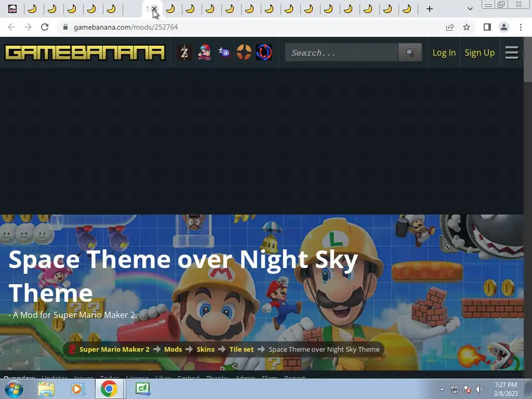The image size is (532, 399).
Task: Expand the tab search dropdown arrow
Action: (470, 9)
